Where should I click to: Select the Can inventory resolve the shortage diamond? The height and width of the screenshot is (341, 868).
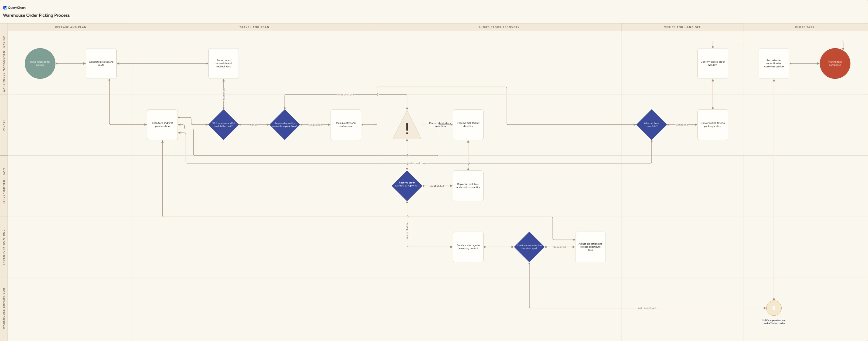(529, 247)
